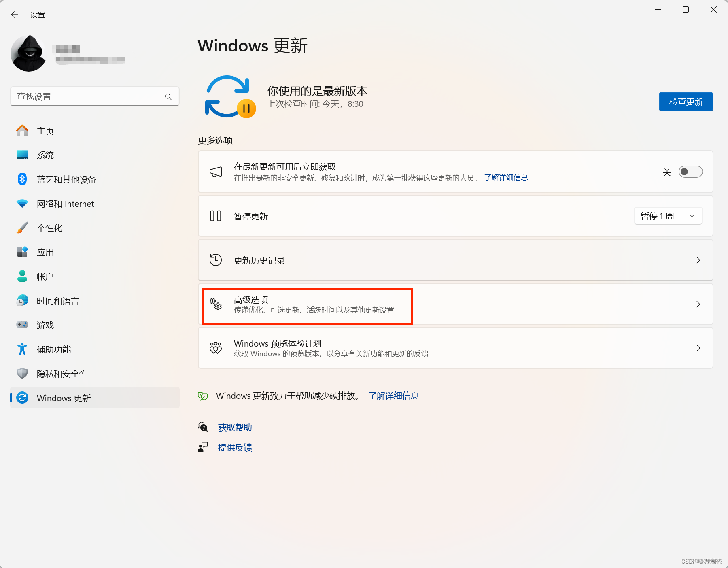This screenshot has height=568, width=728.
Task: Select 网络和 Internet in sidebar
Action: point(95,204)
